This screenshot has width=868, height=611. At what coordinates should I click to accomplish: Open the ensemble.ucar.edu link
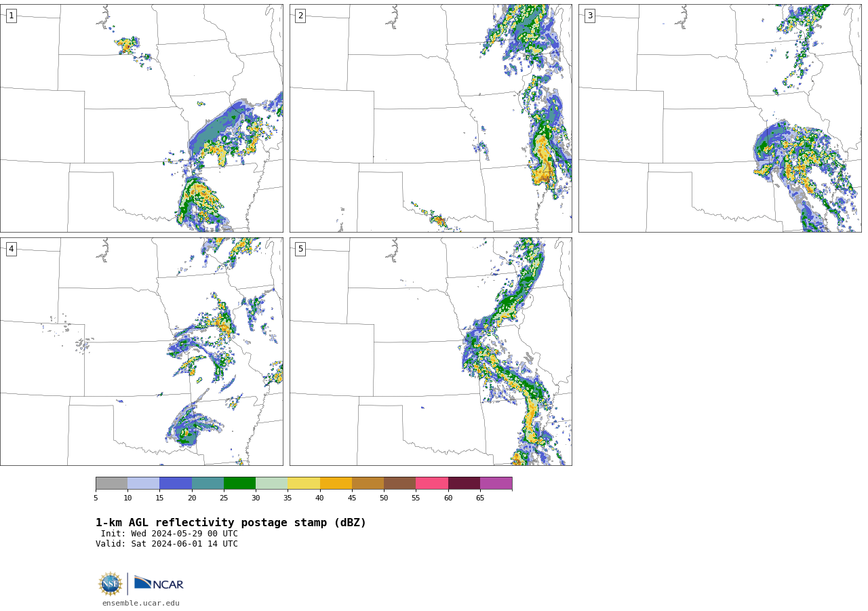click(x=141, y=604)
